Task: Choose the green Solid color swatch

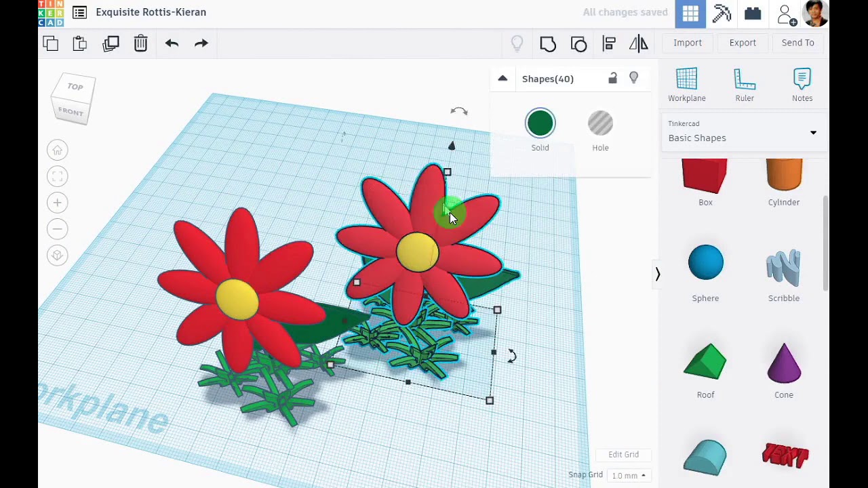Action: pyautogui.click(x=540, y=123)
